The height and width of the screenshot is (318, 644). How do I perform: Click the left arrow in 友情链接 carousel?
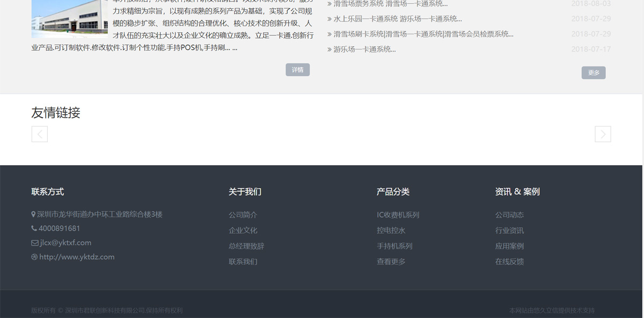pos(40,134)
